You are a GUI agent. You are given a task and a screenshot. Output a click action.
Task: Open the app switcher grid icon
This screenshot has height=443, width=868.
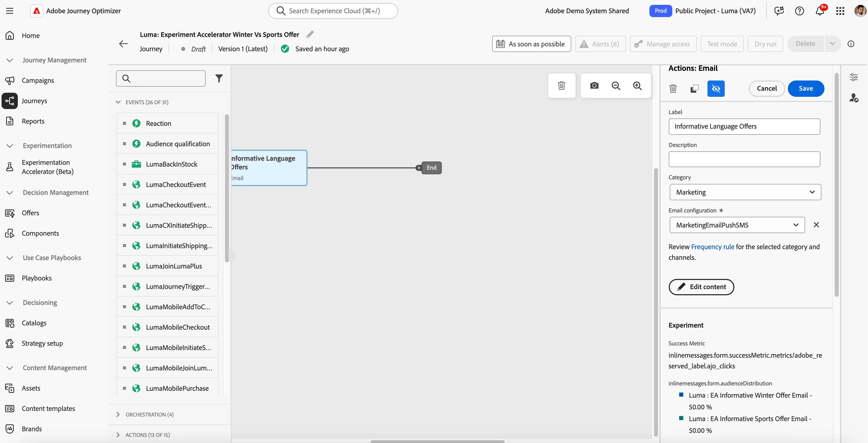(840, 11)
